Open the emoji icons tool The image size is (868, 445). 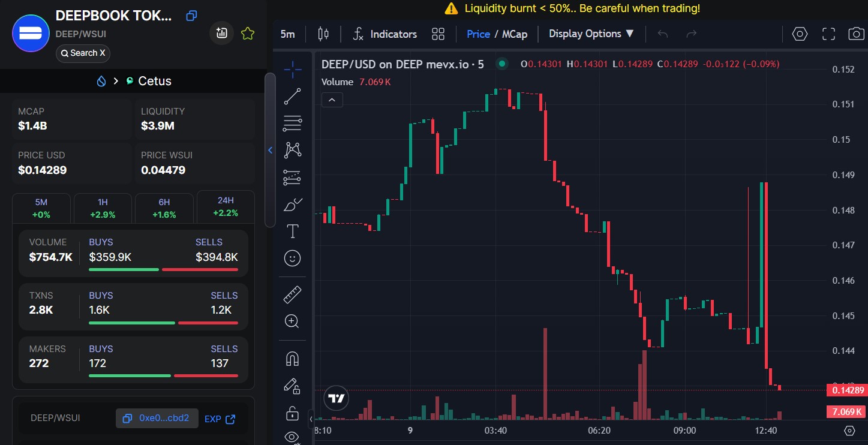pos(292,258)
